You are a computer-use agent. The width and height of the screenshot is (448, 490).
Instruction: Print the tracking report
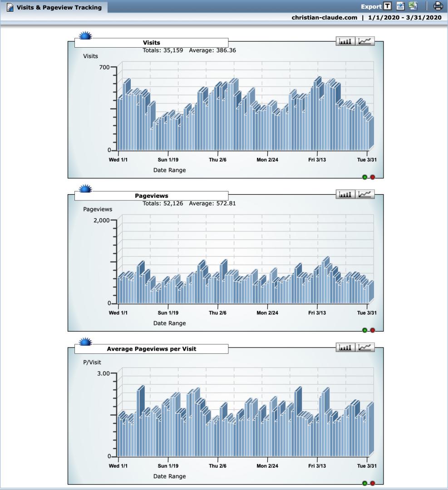click(x=438, y=6)
